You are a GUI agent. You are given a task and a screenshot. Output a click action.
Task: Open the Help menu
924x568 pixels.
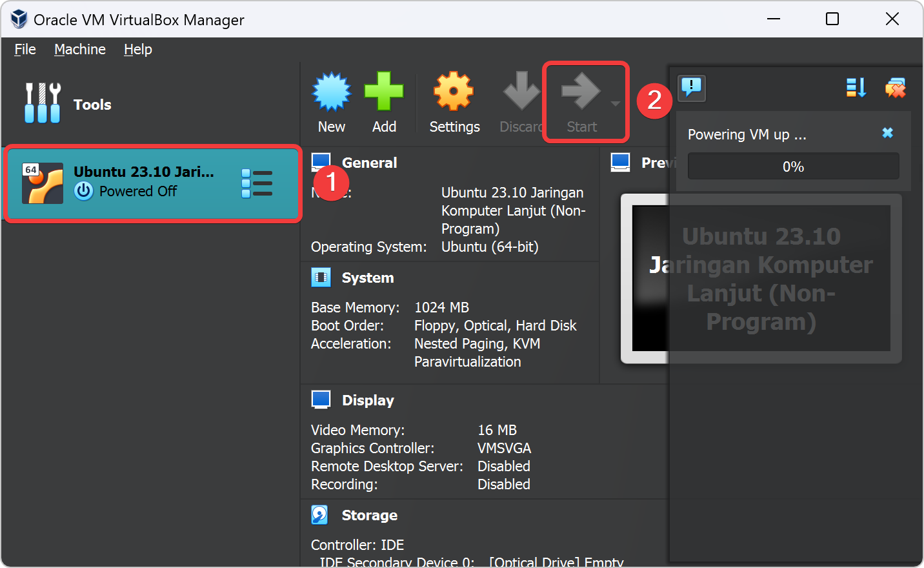click(x=138, y=49)
